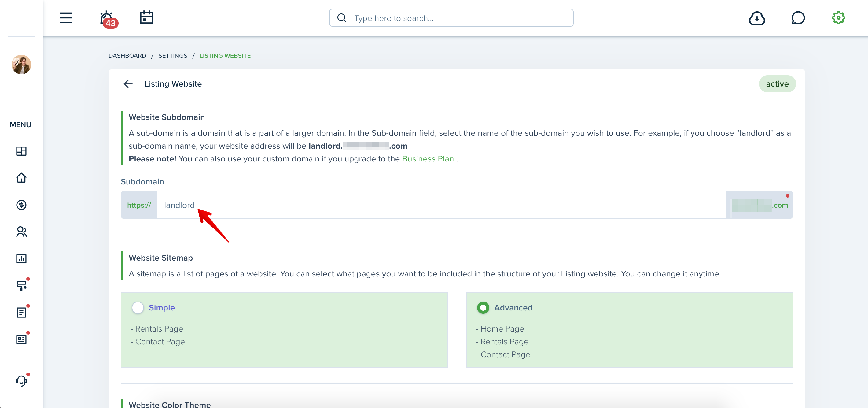The width and height of the screenshot is (868, 408).
Task: Click the .com domain suffix
Action: (x=780, y=205)
